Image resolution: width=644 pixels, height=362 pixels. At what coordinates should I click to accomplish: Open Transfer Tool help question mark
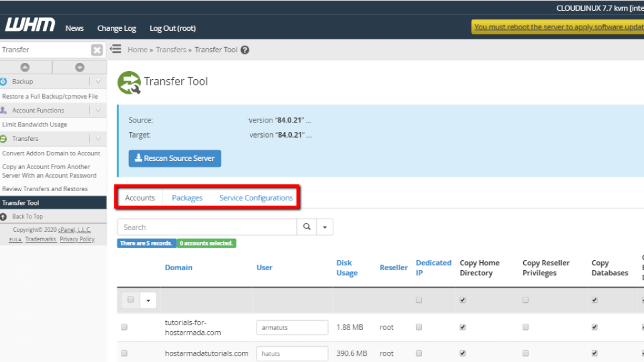(245, 50)
